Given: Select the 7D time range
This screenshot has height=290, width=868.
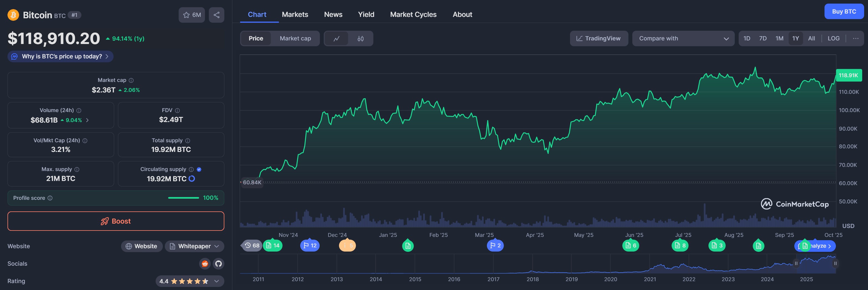Looking at the screenshot, I should pos(762,38).
